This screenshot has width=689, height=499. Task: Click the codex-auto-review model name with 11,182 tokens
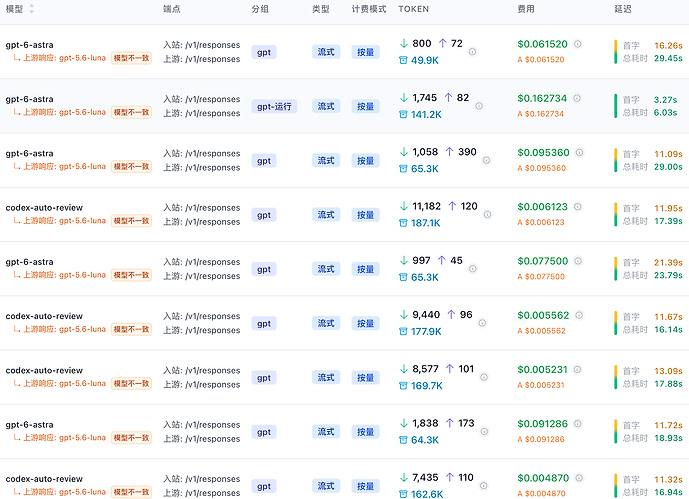click(x=44, y=208)
